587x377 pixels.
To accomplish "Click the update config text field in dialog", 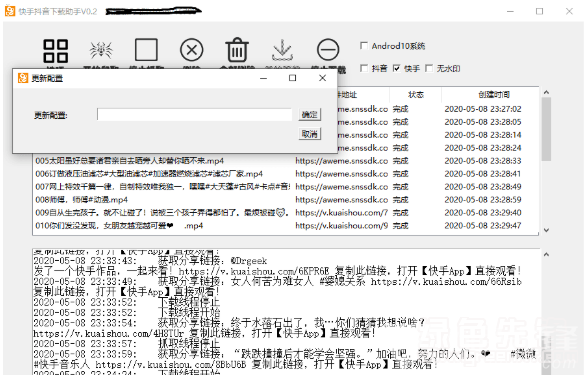I will click(194, 115).
